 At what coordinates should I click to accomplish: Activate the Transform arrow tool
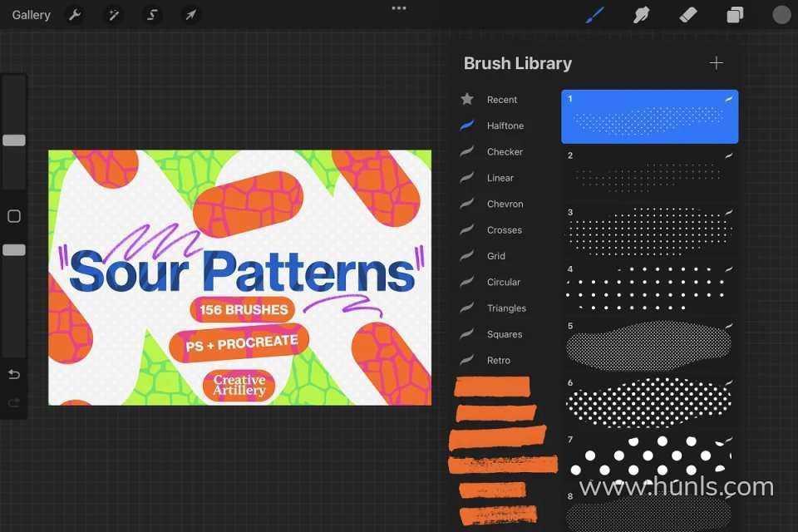tap(191, 15)
